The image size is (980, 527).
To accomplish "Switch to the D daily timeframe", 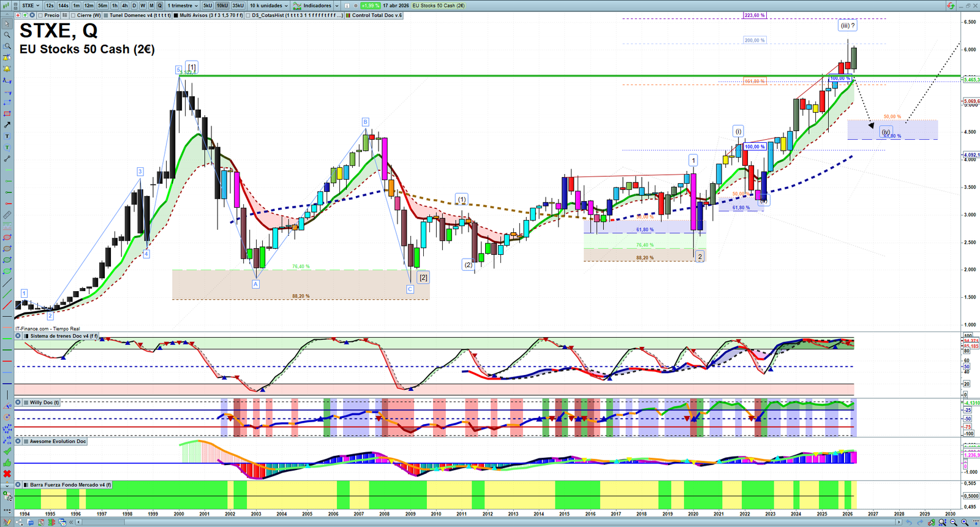I will click(x=134, y=6).
